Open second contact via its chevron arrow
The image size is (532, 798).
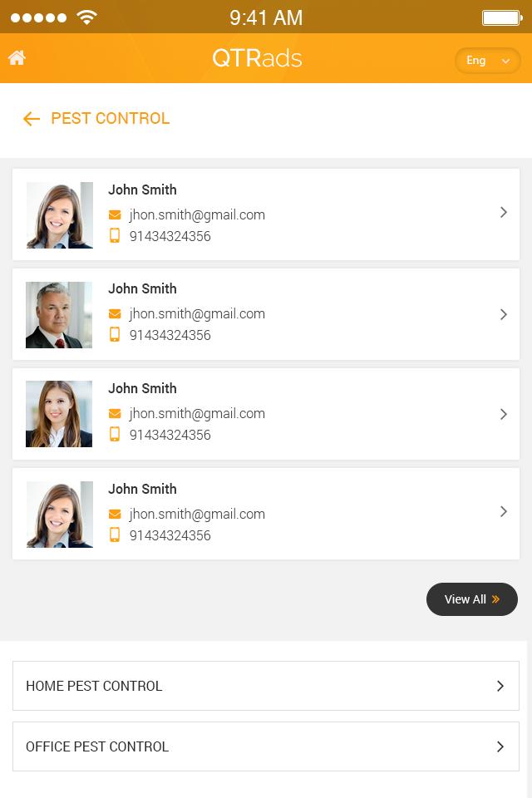[x=504, y=314]
